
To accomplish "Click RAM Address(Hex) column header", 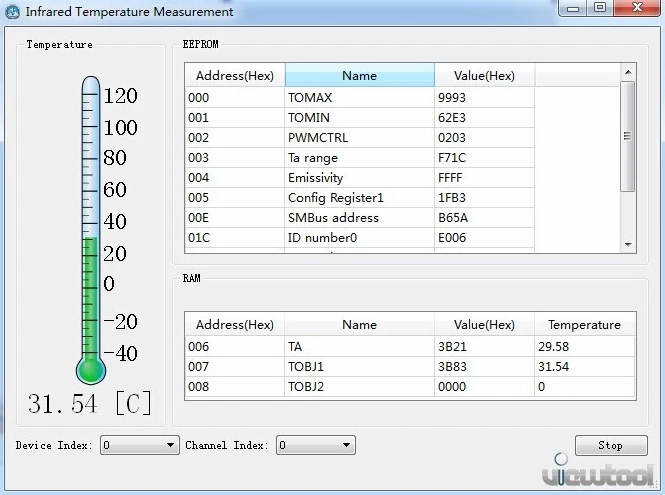I will point(235,324).
